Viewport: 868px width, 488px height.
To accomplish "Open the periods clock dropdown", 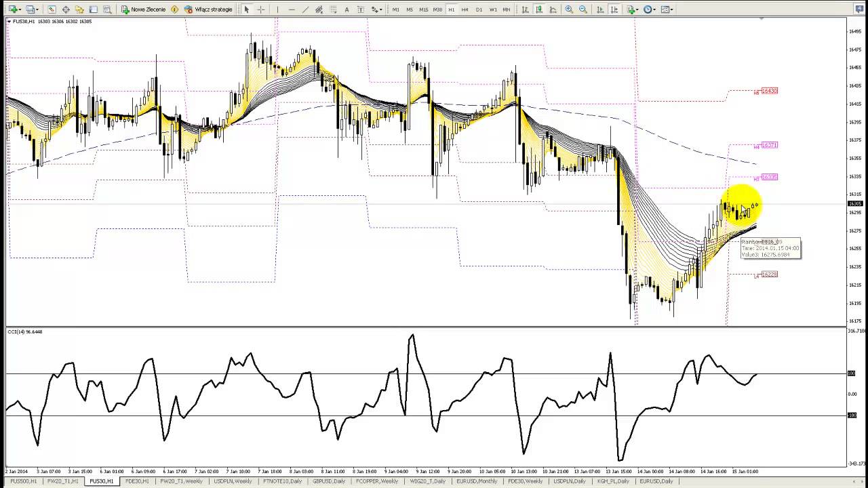I will (650, 9).
